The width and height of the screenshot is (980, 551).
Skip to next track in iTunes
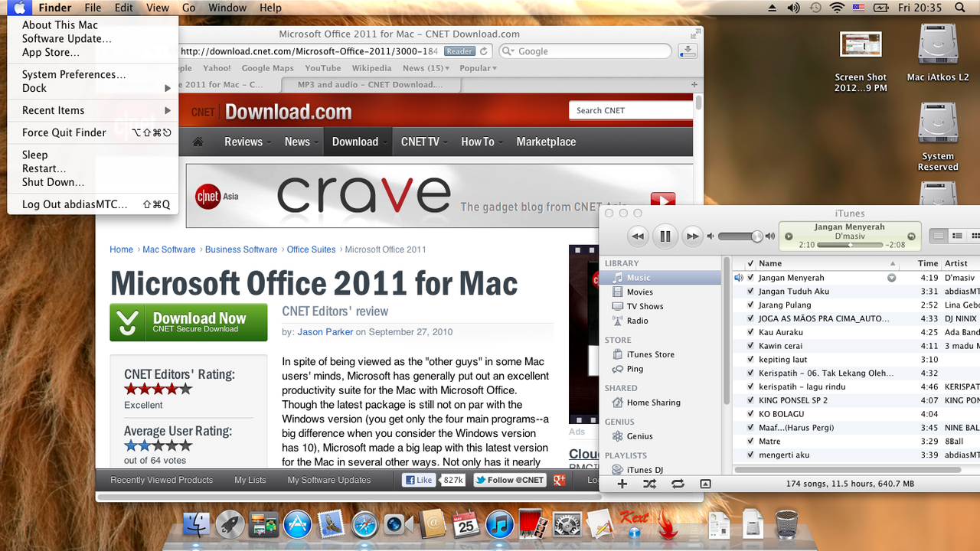[692, 236]
